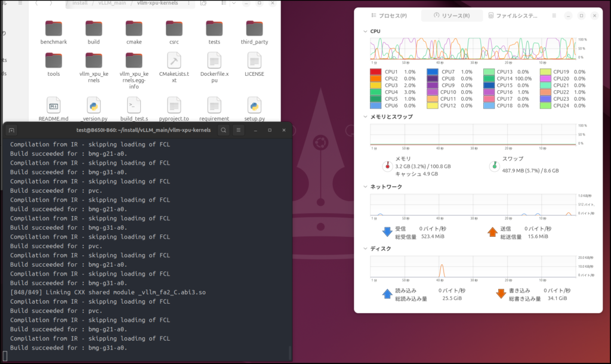611x364 pixels.
Task: Collapse the CPU section
Action: (x=365, y=31)
